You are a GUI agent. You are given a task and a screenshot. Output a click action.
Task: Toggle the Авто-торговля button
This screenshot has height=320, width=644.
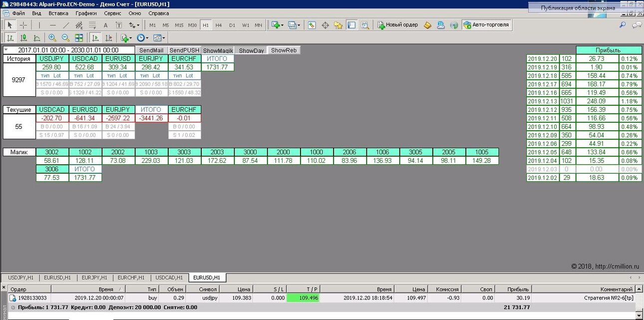486,25
